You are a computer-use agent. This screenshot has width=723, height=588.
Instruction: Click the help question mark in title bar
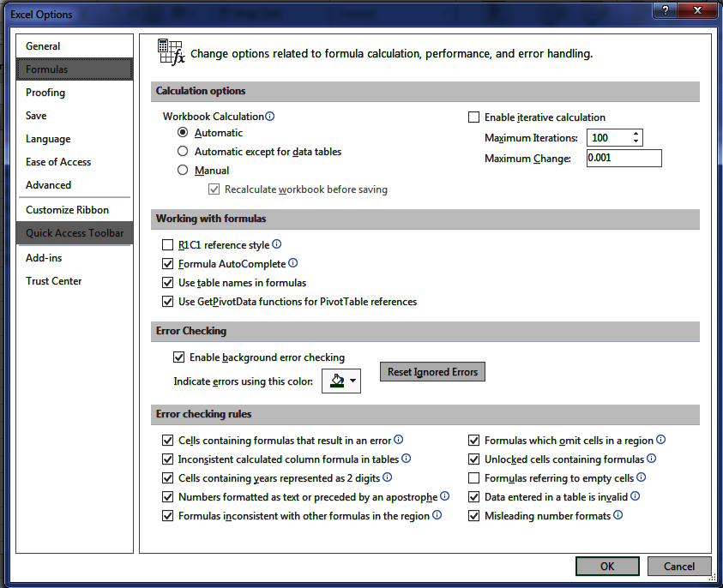pyautogui.click(x=663, y=11)
